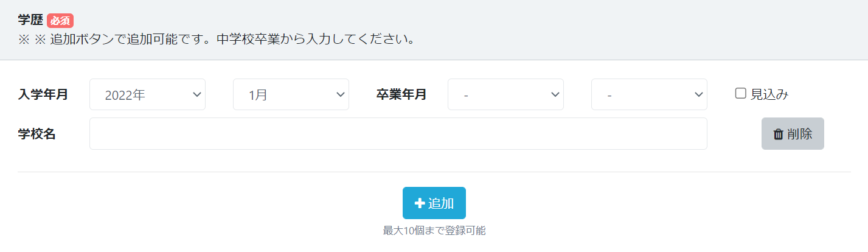Click the chevron arrow on 卒業年月 year dropdown
The height and width of the screenshot is (252, 868).
(x=555, y=94)
